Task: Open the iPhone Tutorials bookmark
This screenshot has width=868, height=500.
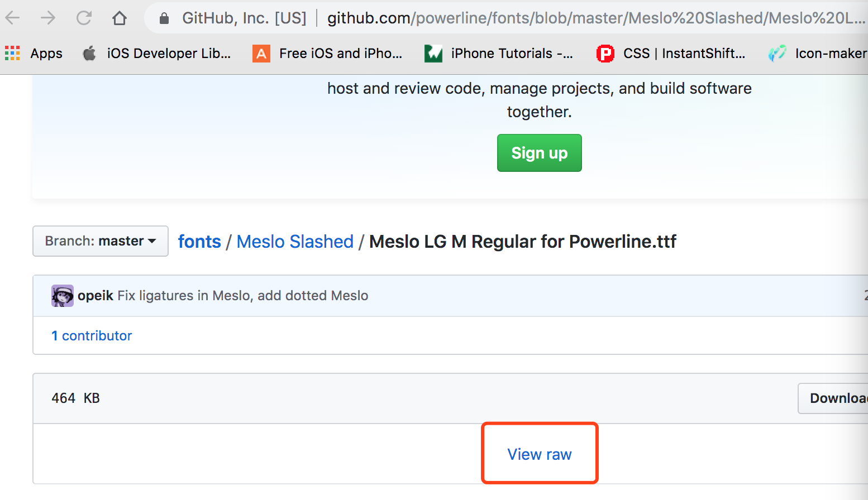Action: (499, 54)
